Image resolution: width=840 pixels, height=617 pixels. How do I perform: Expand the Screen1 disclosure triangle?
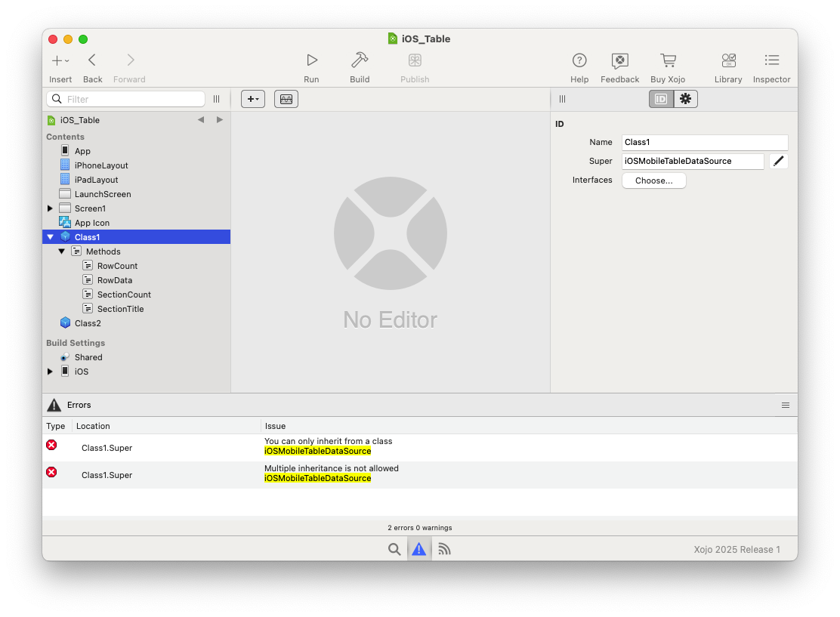[x=51, y=208]
